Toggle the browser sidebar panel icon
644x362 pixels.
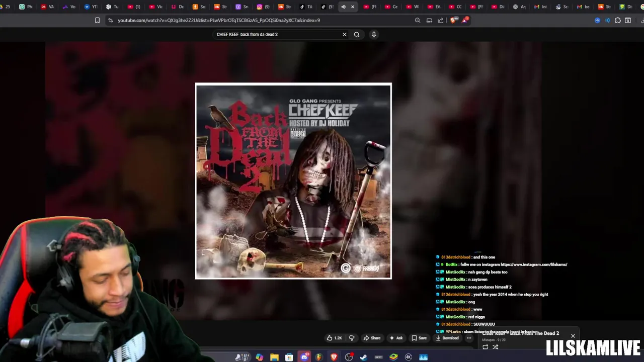coord(628,20)
